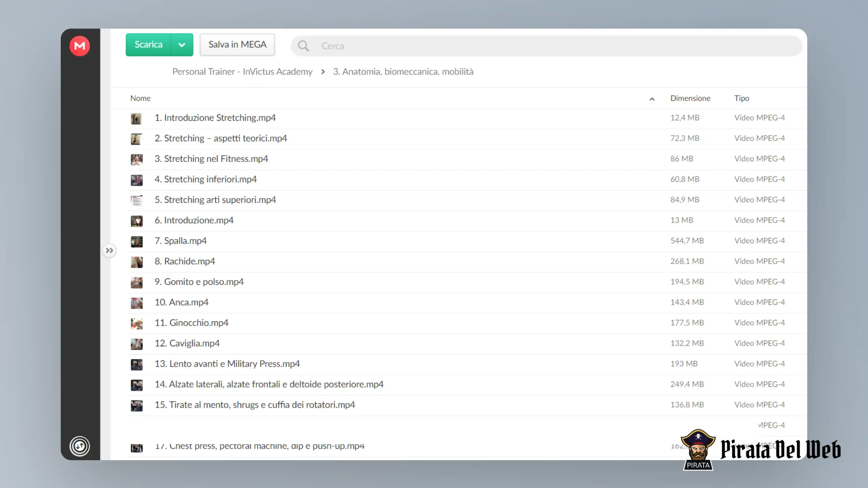Click thumbnail of 1. Introduzione Stretching.mp4
This screenshot has width=868, height=488.
pos(136,118)
